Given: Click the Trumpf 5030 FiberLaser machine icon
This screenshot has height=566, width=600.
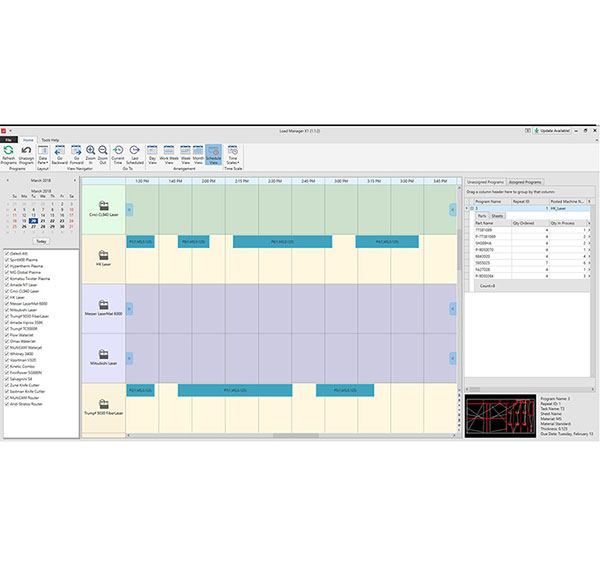Looking at the screenshot, I should (103, 404).
